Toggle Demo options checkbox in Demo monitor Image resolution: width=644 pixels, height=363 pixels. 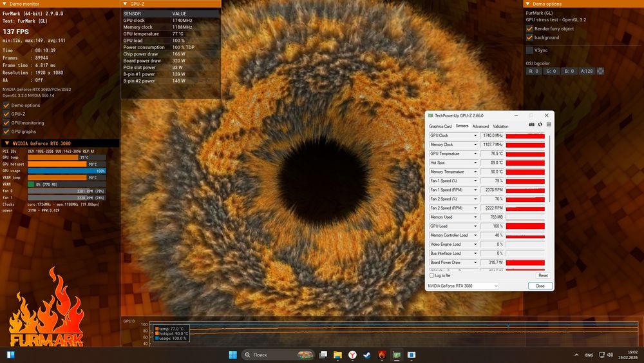click(6, 105)
